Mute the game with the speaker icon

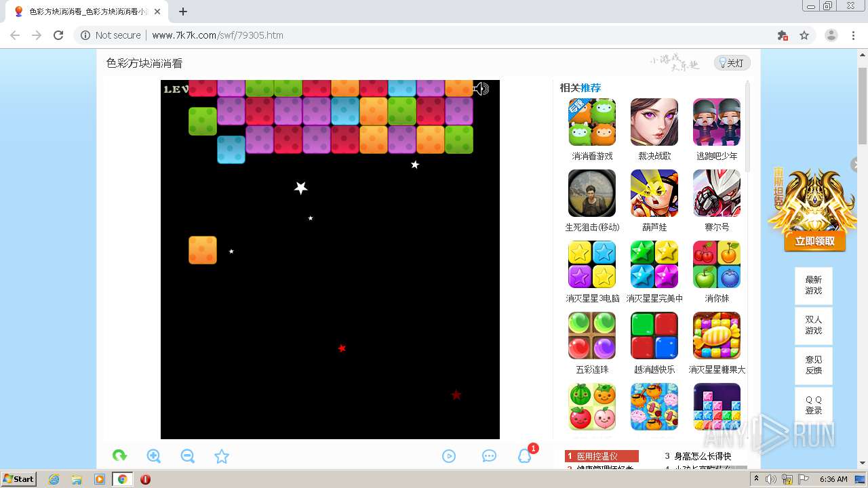(481, 89)
